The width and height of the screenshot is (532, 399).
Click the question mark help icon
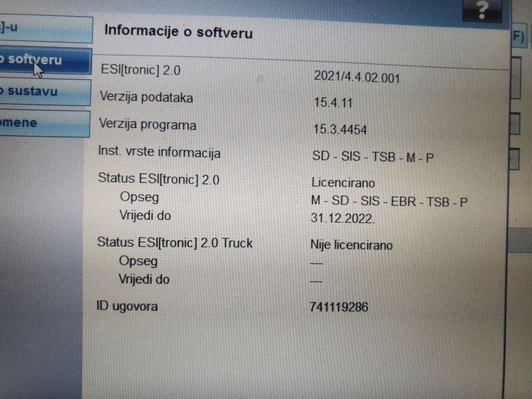[481, 9]
